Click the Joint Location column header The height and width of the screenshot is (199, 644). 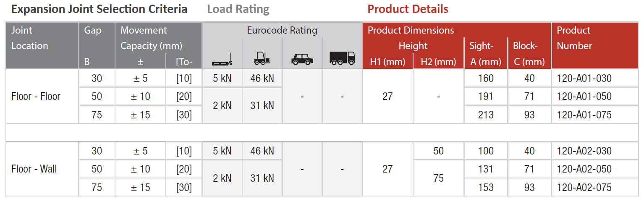click(29, 38)
